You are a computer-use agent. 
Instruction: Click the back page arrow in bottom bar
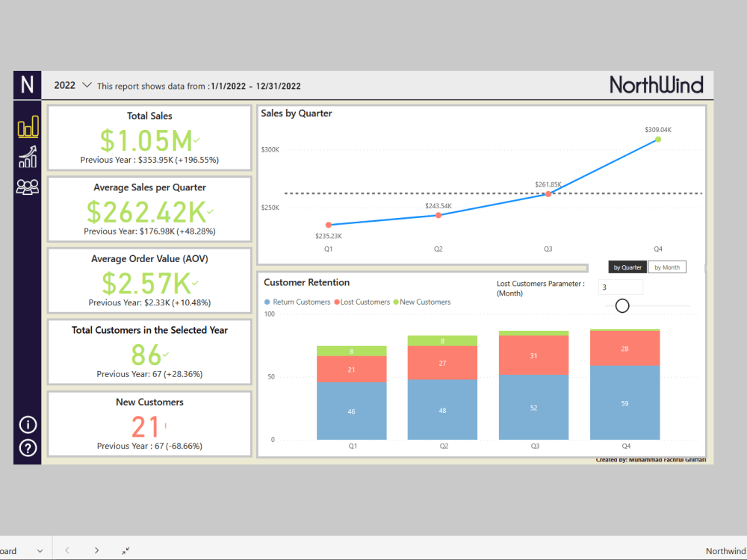pyautogui.click(x=67, y=550)
